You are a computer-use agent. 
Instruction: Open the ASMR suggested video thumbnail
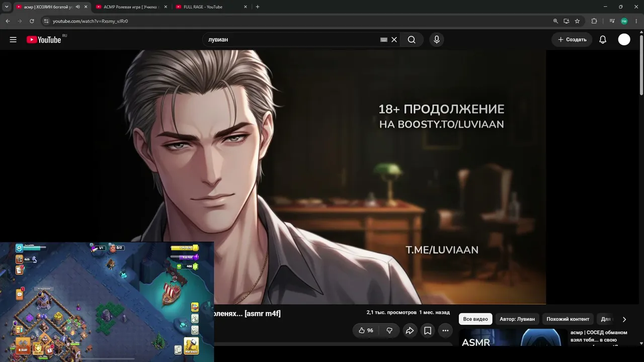513,337
